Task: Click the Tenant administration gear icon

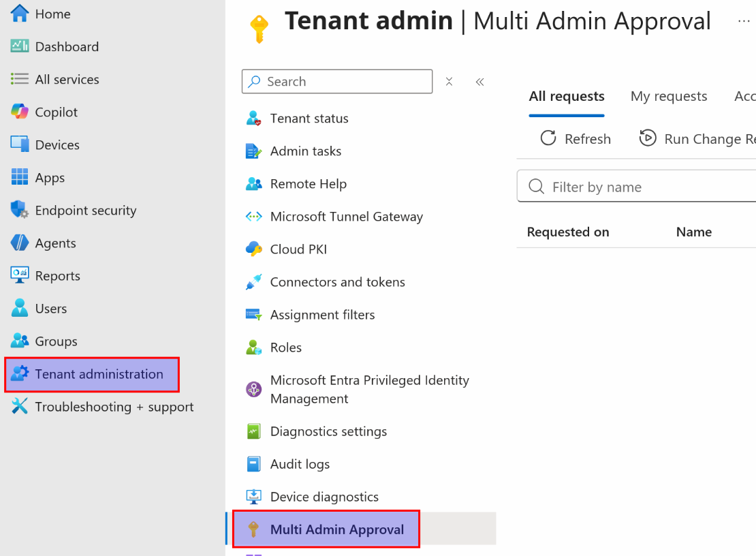Action: [x=20, y=373]
